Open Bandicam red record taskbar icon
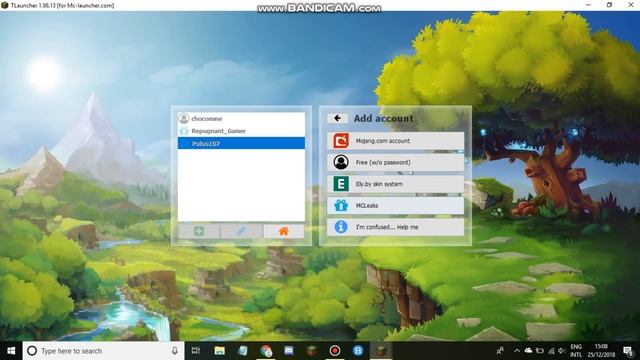Screen dimensions: 640x360 (x=335, y=351)
